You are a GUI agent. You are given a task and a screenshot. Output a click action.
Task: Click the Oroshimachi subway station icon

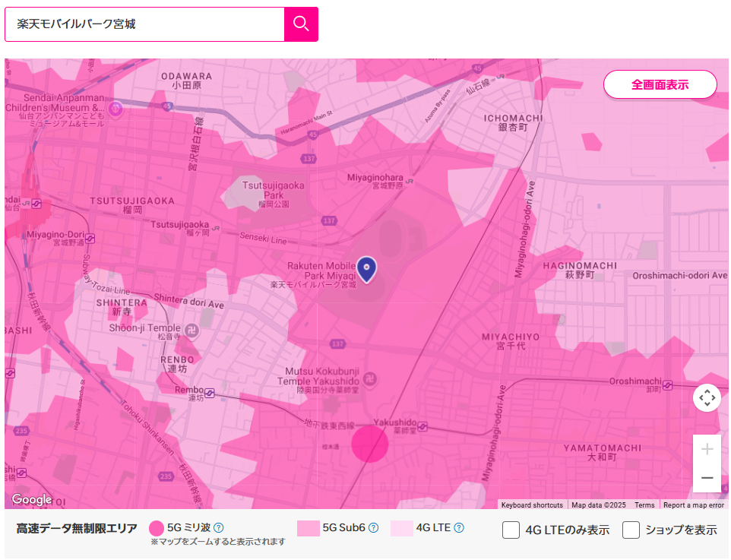click(x=668, y=385)
